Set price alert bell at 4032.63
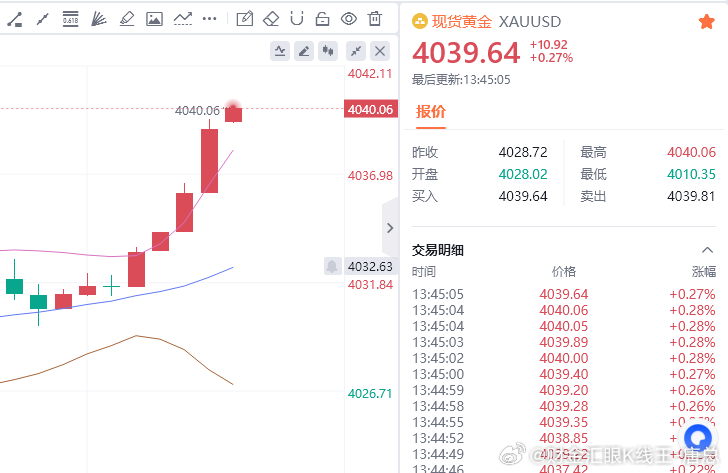 [332, 266]
